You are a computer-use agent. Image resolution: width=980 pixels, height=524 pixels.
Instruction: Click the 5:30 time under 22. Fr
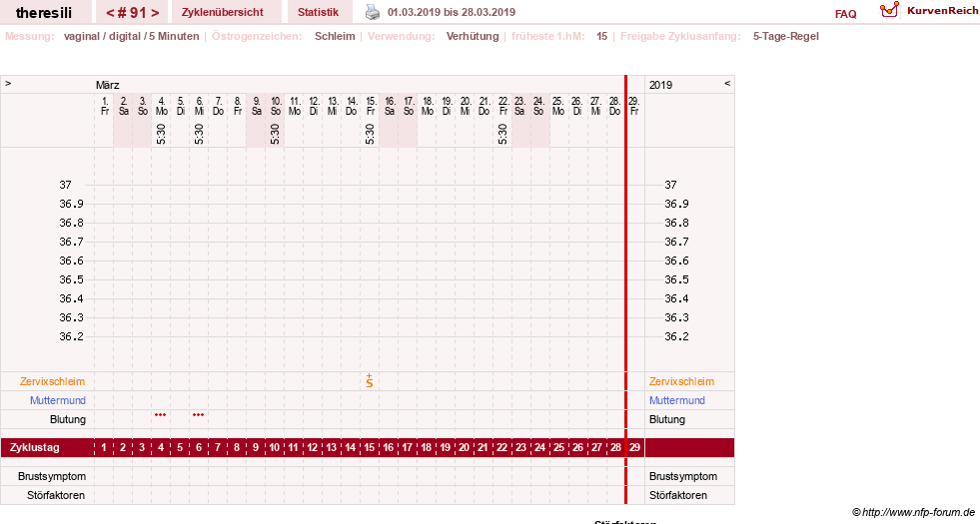pos(502,135)
